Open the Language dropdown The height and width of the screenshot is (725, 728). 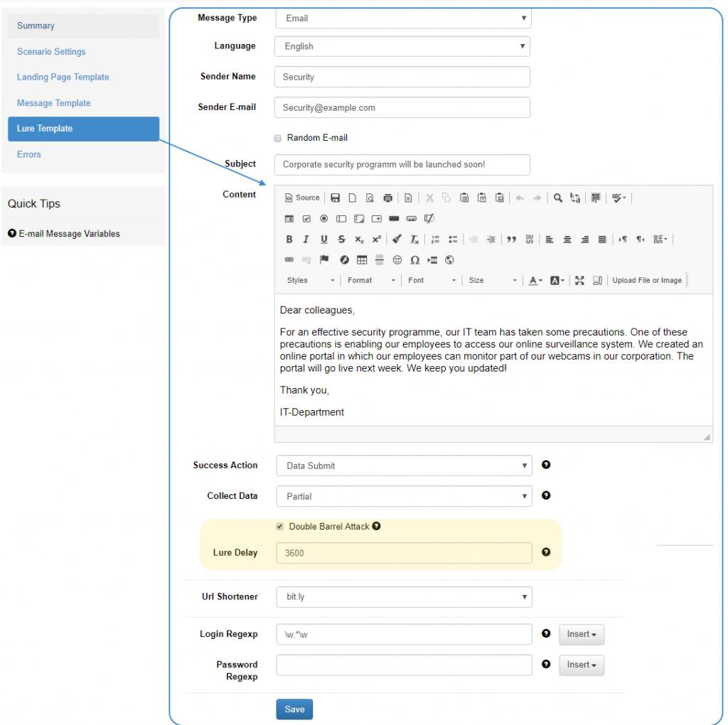point(402,46)
